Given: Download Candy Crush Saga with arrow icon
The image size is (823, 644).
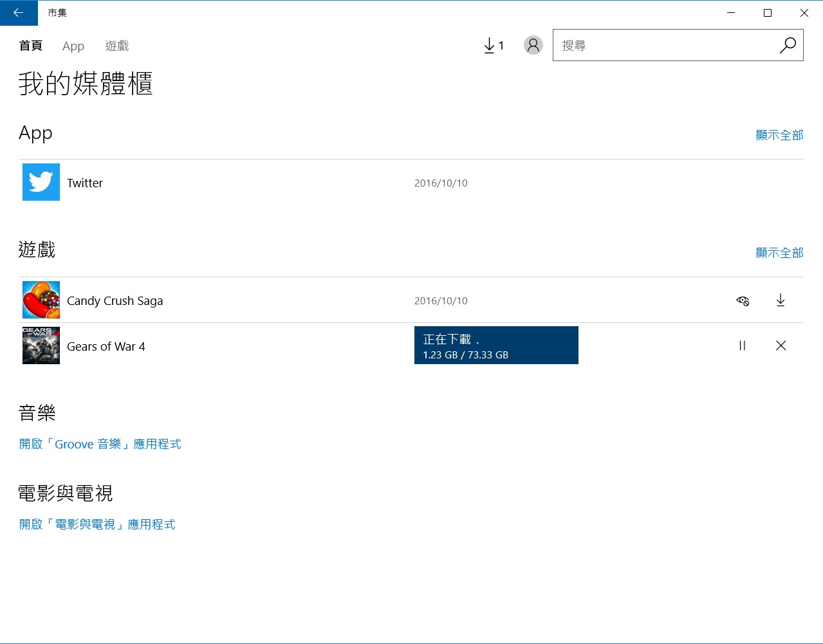Looking at the screenshot, I should click(780, 300).
